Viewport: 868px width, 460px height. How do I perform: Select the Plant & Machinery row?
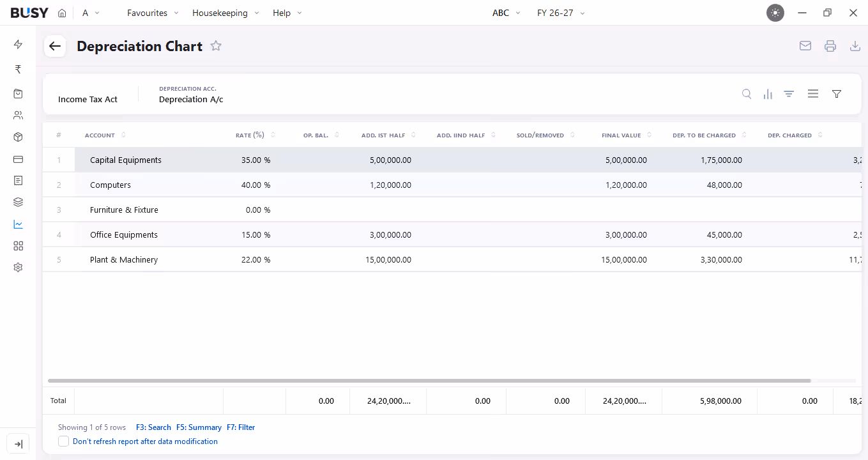click(452, 260)
